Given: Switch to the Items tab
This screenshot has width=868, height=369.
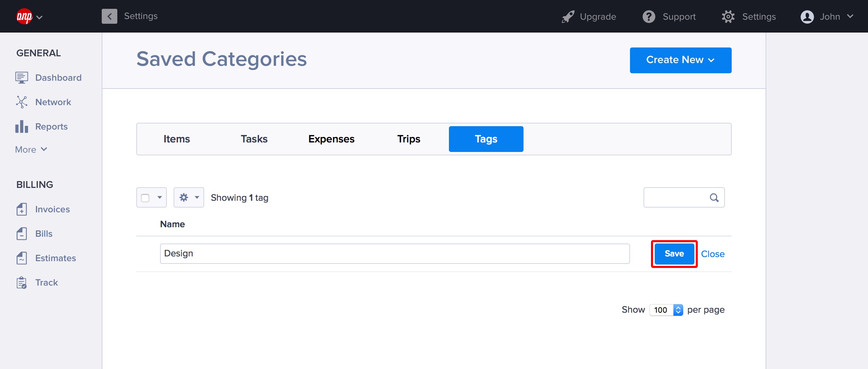Looking at the screenshot, I should [176, 139].
